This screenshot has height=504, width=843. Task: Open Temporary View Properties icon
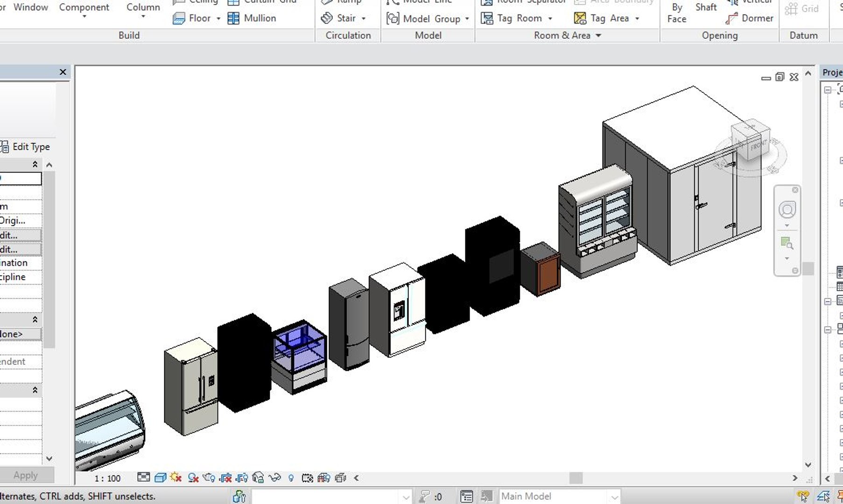(307, 477)
